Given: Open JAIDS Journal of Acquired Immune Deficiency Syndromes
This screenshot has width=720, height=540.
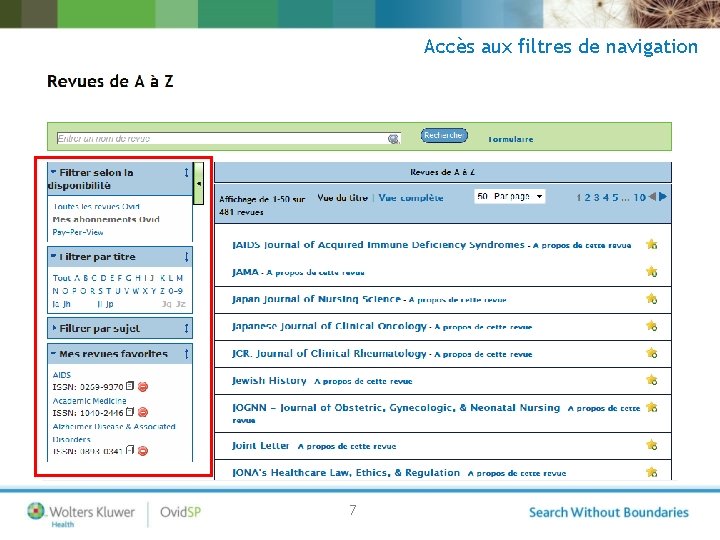Looking at the screenshot, I should point(378,245).
